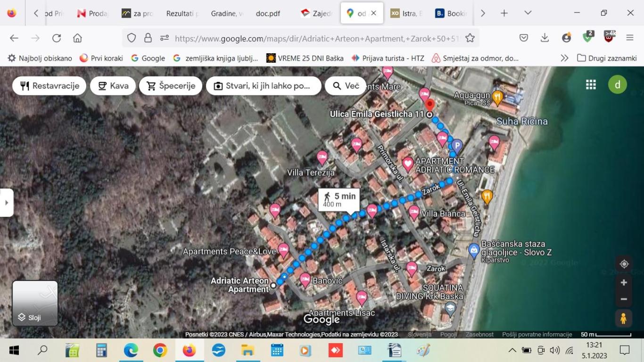Click the Firefox back navigation arrow
This screenshot has height=362, width=644.
14,38
